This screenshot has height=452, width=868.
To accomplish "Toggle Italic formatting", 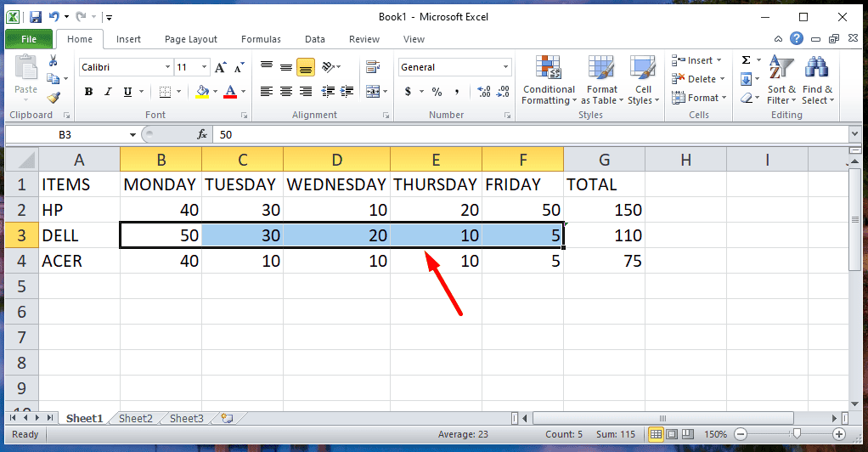I will pos(108,92).
